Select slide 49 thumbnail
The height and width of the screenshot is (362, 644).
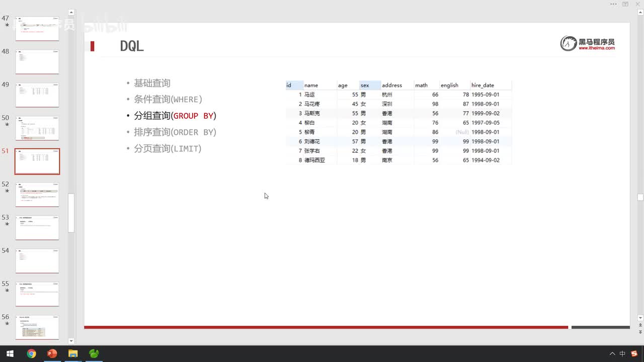coord(37,95)
